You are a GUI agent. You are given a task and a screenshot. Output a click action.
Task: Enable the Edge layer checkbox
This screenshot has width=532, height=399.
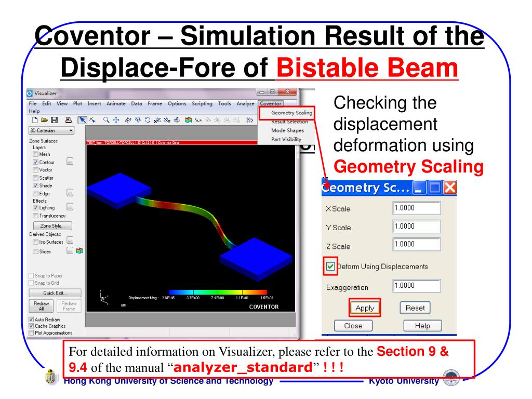tap(35, 193)
